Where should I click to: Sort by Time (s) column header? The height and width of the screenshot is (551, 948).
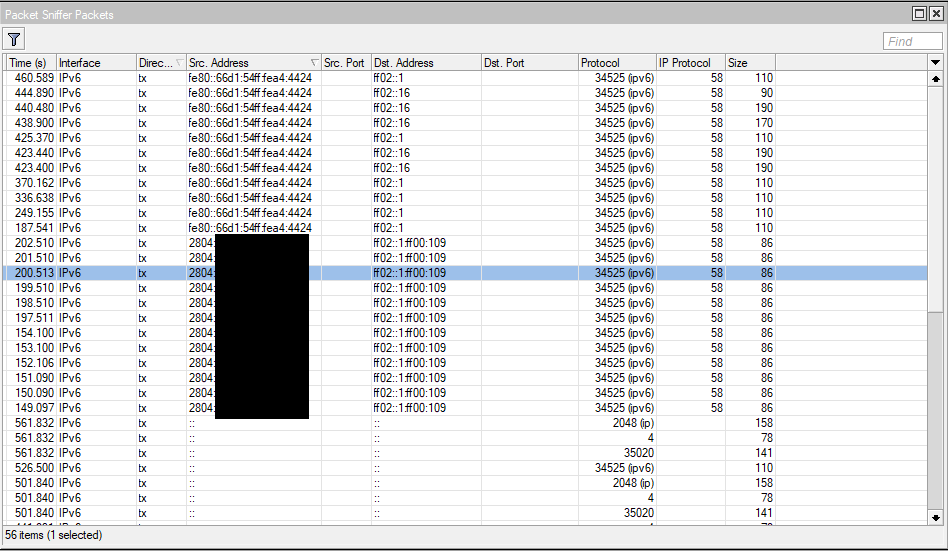[31, 63]
